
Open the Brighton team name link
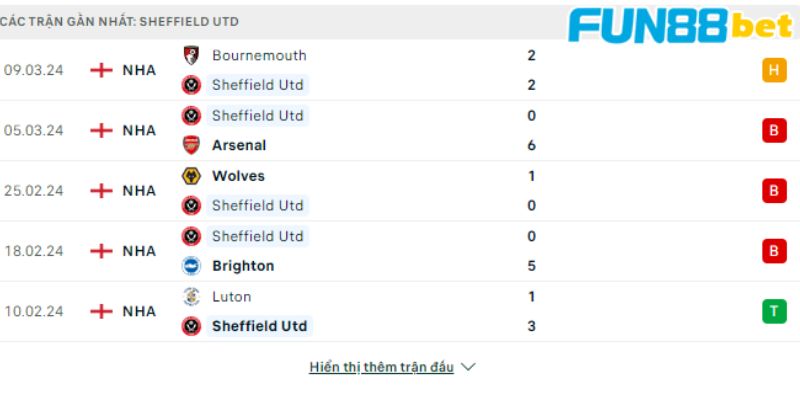tap(243, 266)
